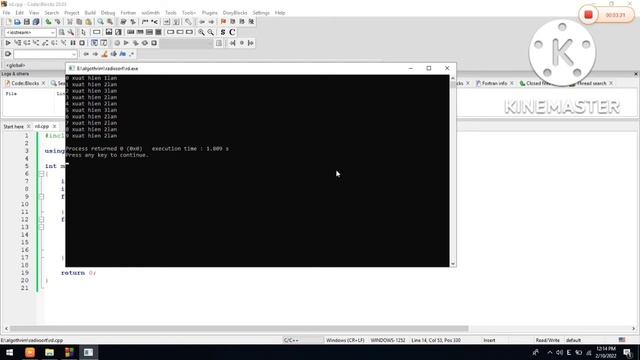Create a new file from toolbar
The width and height of the screenshot is (640, 360).
(x=8, y=22)
